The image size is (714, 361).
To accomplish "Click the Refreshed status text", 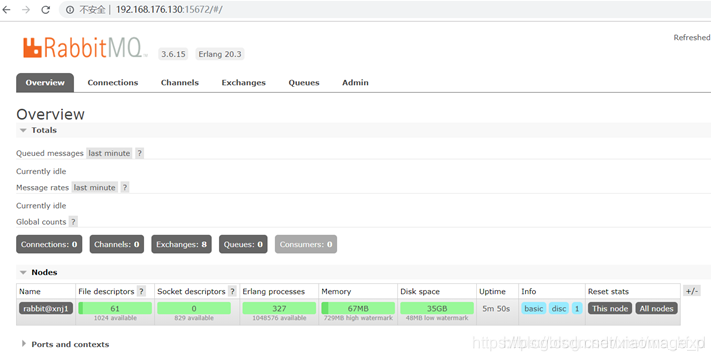I will (692, 38).
